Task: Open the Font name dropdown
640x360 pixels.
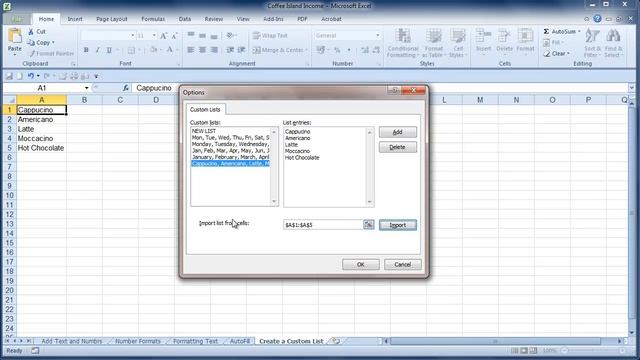Action: coord(133,36)
